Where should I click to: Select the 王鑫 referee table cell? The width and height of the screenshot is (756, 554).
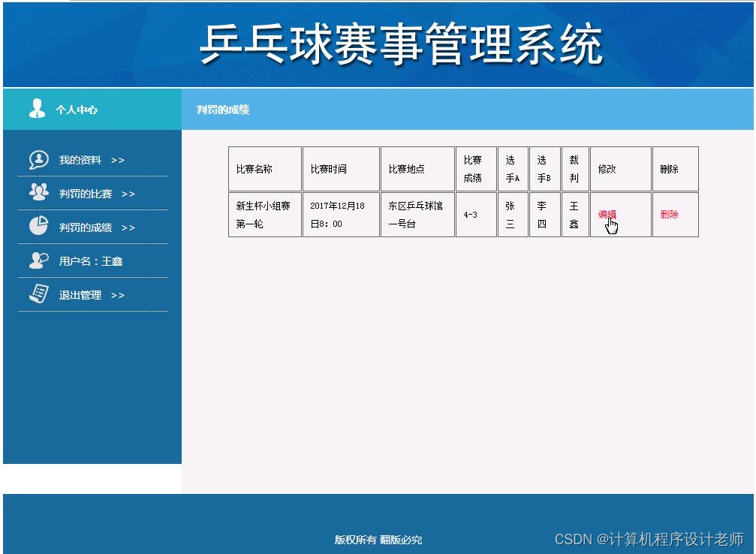[575, 215]
